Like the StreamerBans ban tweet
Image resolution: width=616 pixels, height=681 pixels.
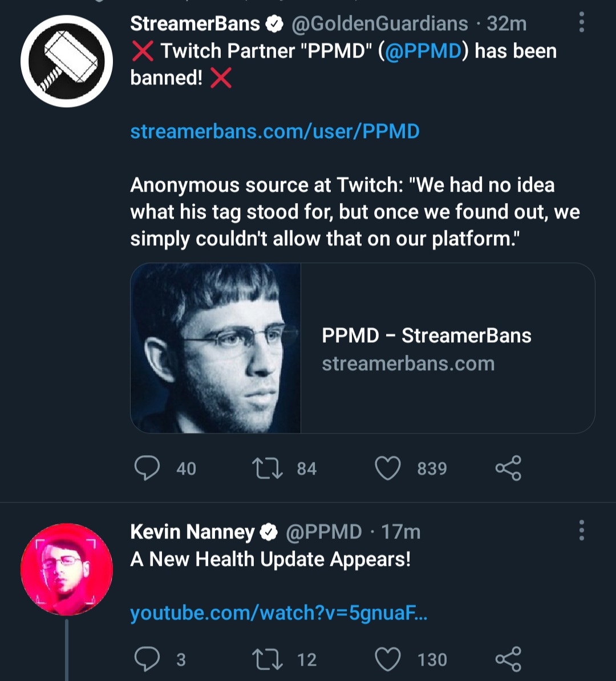pos(388,468)
